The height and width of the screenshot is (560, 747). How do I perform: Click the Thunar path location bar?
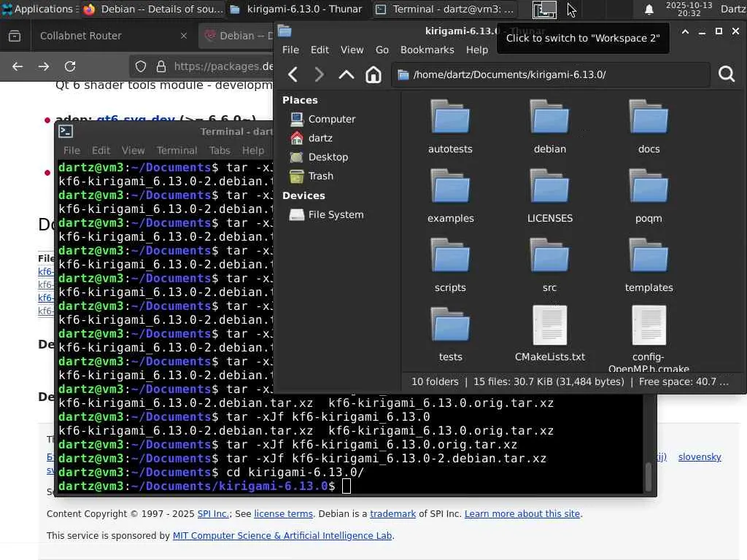coord(550,75)
